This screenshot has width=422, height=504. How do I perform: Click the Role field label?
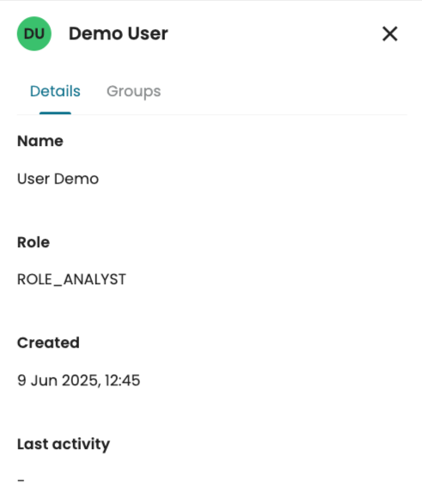(34, 242)
